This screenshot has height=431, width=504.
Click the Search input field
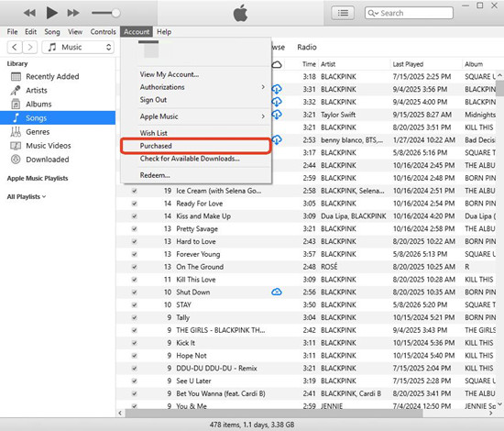(x=409, y=13)
